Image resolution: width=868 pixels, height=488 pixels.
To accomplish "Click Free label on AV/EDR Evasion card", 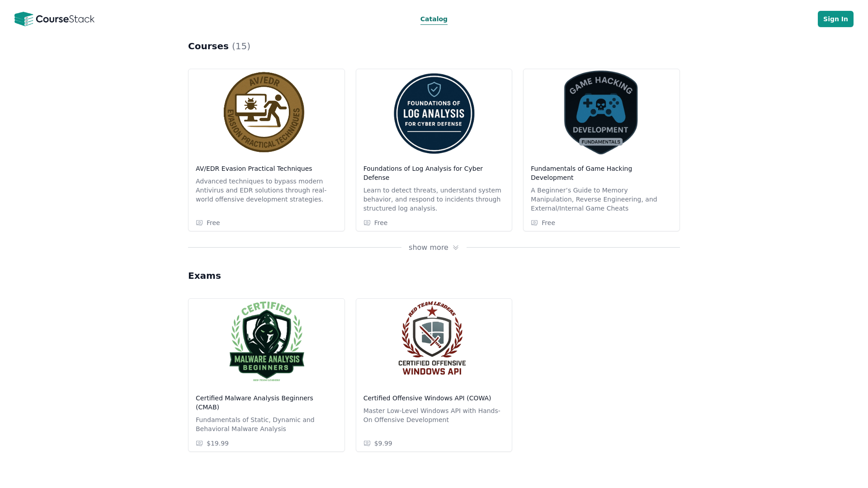I will (213, 223).
